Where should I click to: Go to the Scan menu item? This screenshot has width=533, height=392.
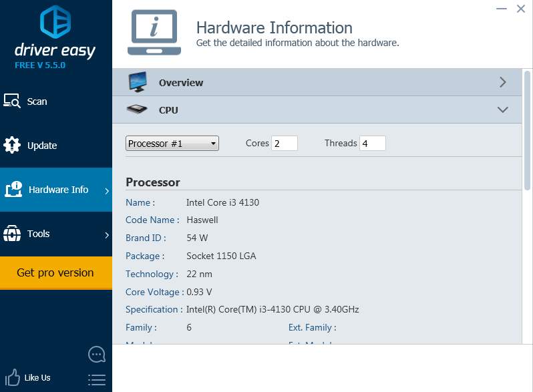click(x=56, y=102)
